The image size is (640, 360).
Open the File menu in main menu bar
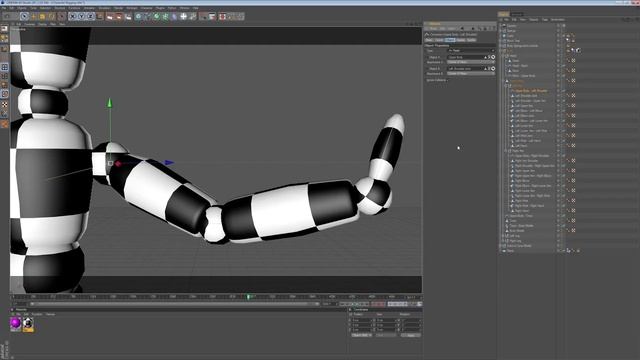4,8
